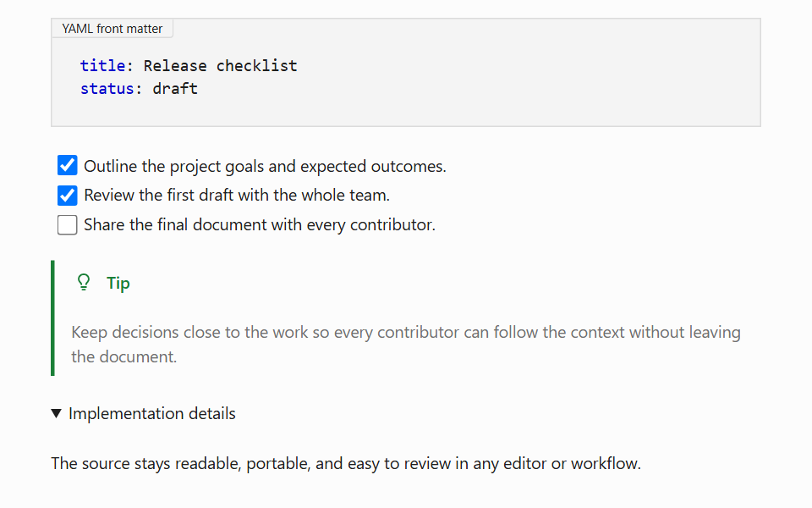Click the green callout left border bar
812x508 pixels.
click(x=52, y=317)
